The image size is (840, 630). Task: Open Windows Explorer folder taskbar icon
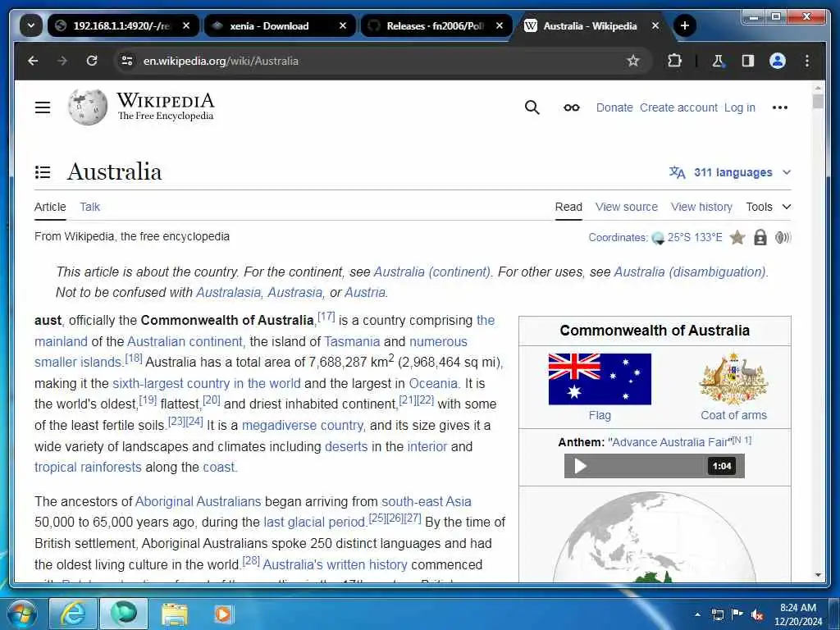click(174, 614)
